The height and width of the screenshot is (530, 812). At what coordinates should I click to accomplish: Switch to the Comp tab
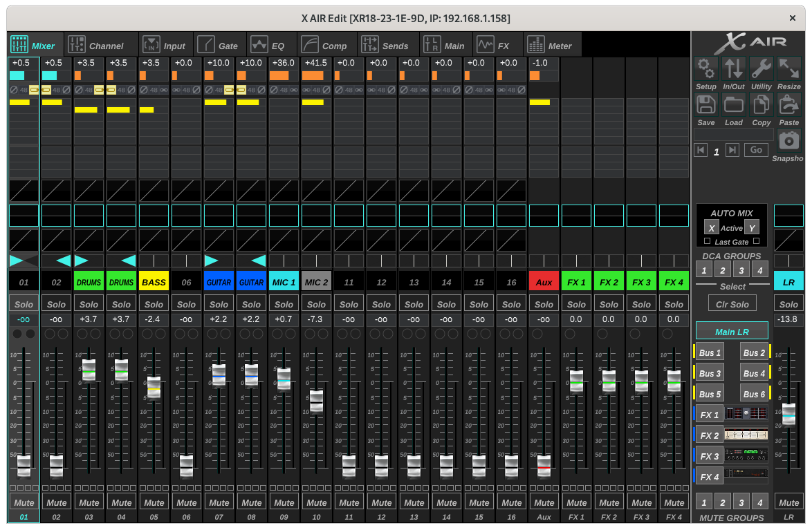tap(326, 45)
